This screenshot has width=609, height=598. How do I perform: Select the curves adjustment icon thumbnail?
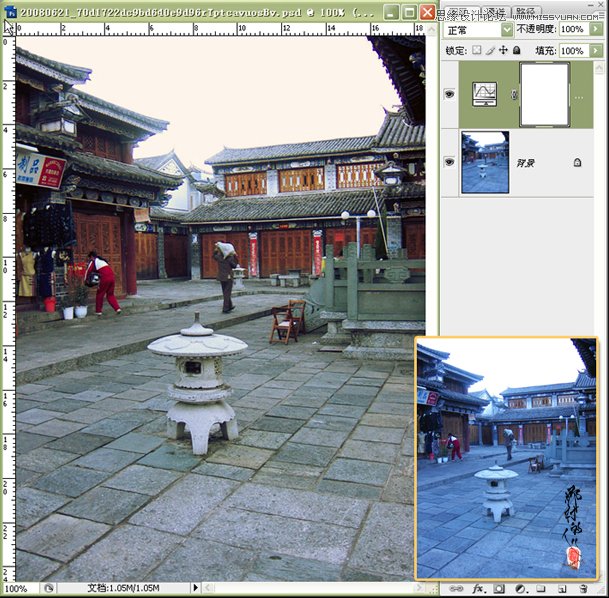[x=484, y=94]
